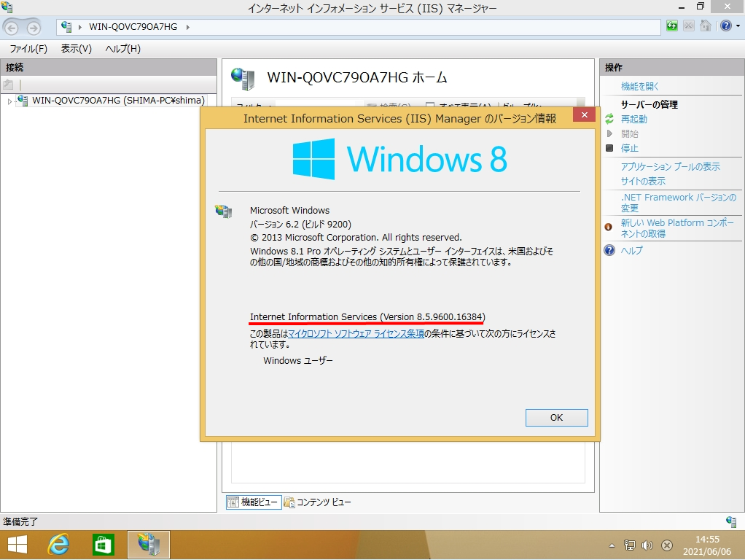
Task: Switch to the コンテンツ ビュー tab
Action: (x=318, y=502)
